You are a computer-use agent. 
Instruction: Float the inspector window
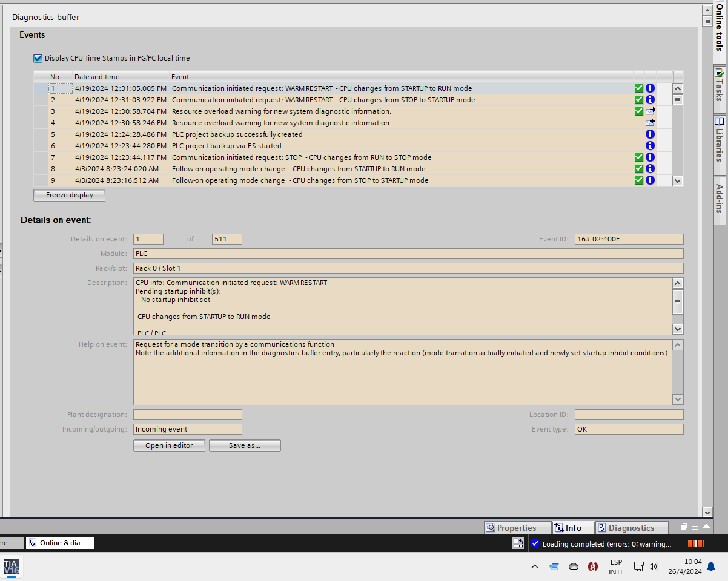click(x=684, y=527)
